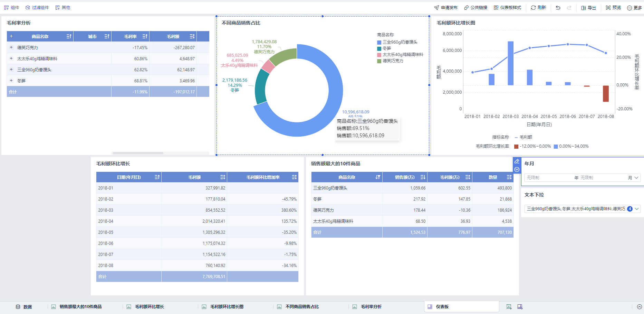Switch to 毛利额环比增长图 tab
The width and height of the screenshot is (644, 314).
click(223, 307)
